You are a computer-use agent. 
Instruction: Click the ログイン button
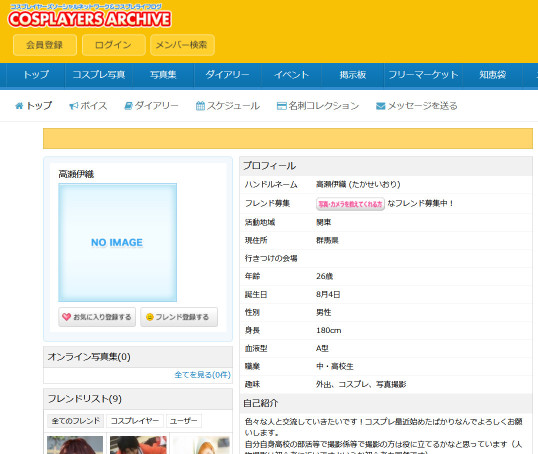(114, 45)
